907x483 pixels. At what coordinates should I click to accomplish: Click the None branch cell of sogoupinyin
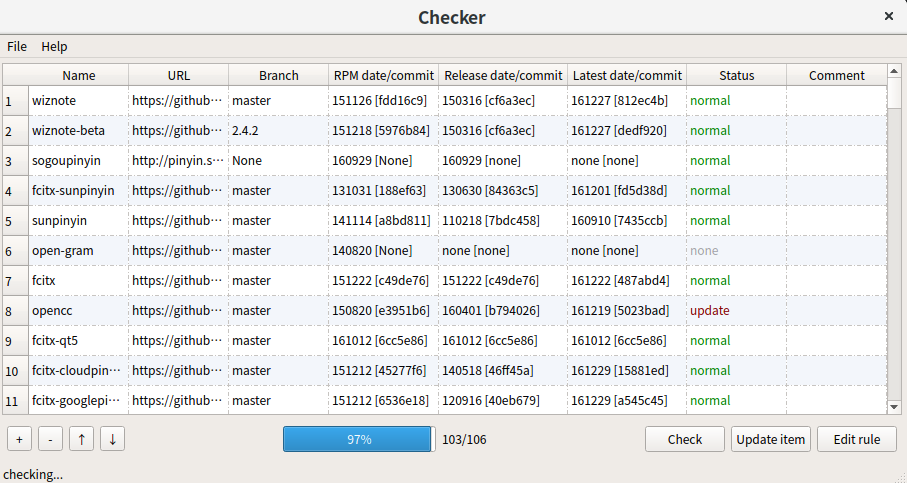(279, 161)
